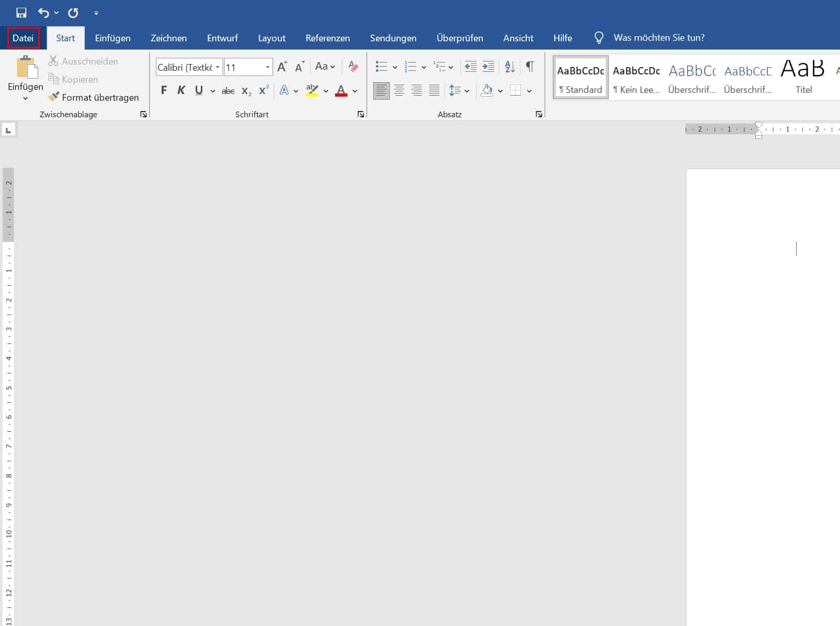Select the Kein Lee... style
The height and width of the screenshot is (626, 840).
[x=637, y=77]
